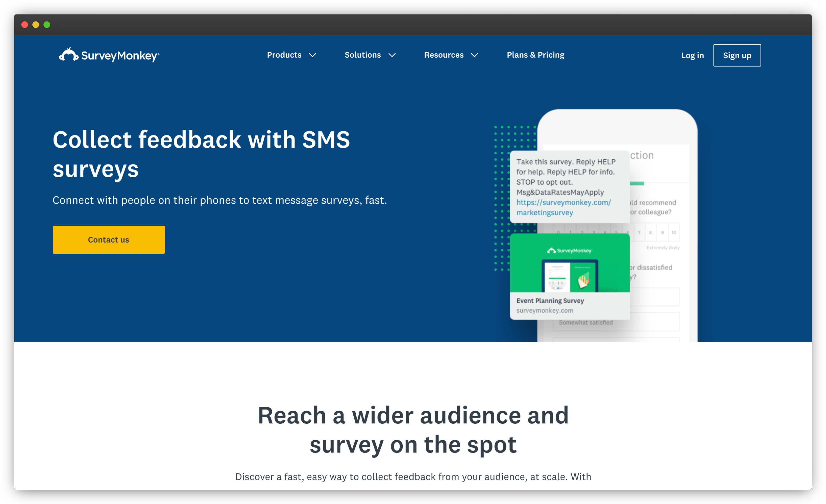Image resolution: width=826 pixels, height=504 pixels.
Task: Open the Products dropdown menu
Action: (x=291, y=55)
